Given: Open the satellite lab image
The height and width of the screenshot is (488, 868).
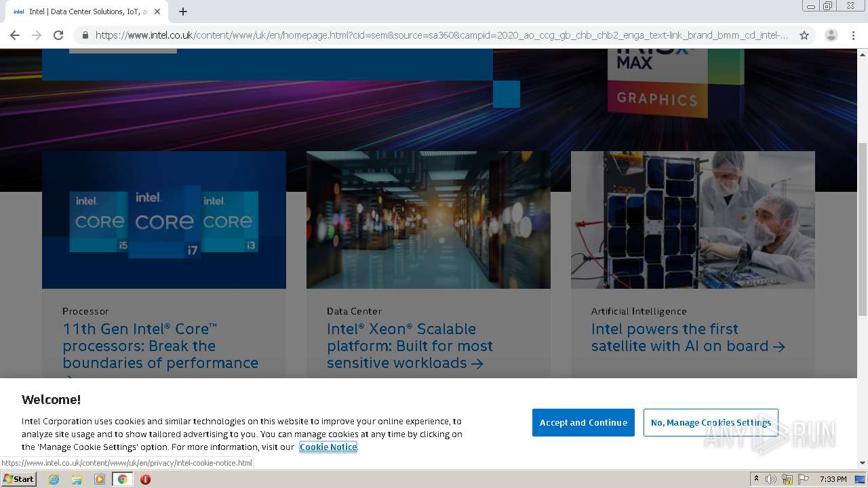Looking at the screenshot, I should tap(693, 220).
